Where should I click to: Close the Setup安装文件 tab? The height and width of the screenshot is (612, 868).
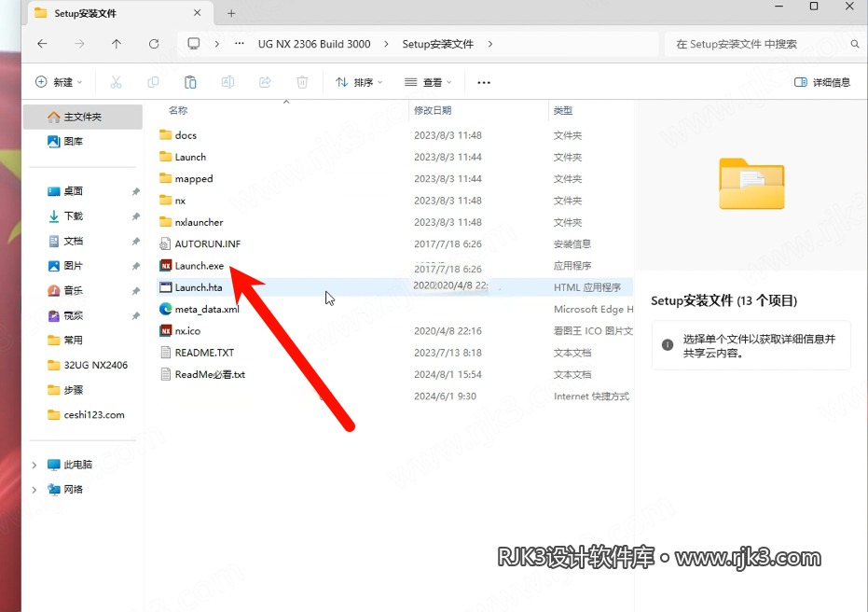(197, 13)
